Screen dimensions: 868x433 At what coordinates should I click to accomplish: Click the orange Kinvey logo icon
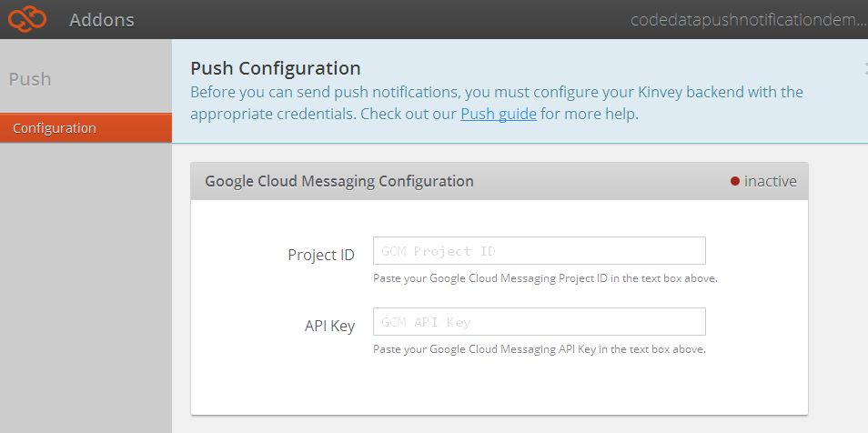(x=26, y=20)
